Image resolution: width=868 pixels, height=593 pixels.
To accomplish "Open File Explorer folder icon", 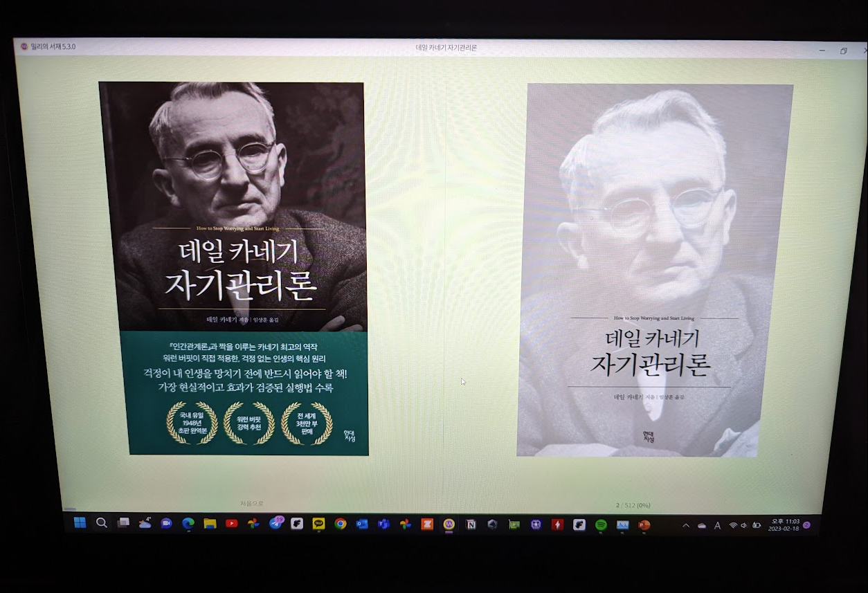I will tap(210, 524).
